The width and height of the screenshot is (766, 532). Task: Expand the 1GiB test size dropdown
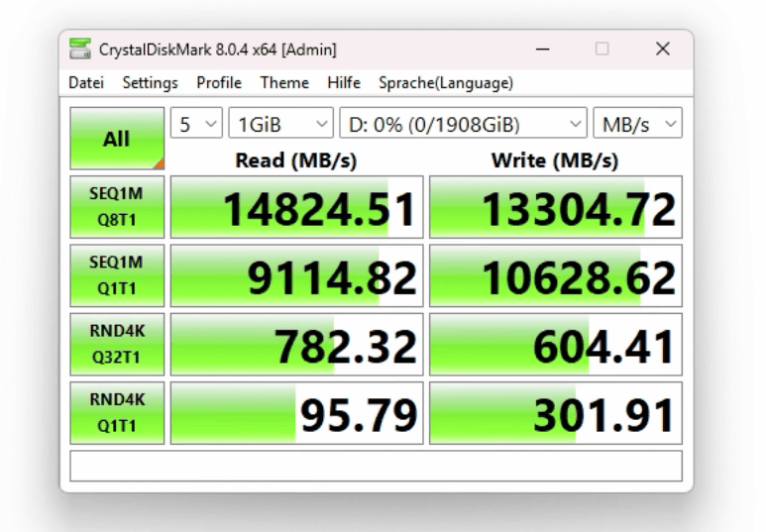280,123
